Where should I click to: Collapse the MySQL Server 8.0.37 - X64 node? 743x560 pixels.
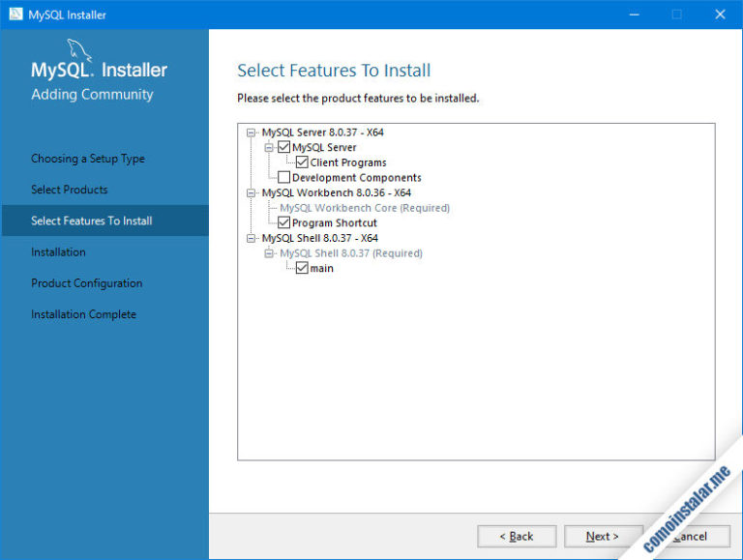pos(252,133)
